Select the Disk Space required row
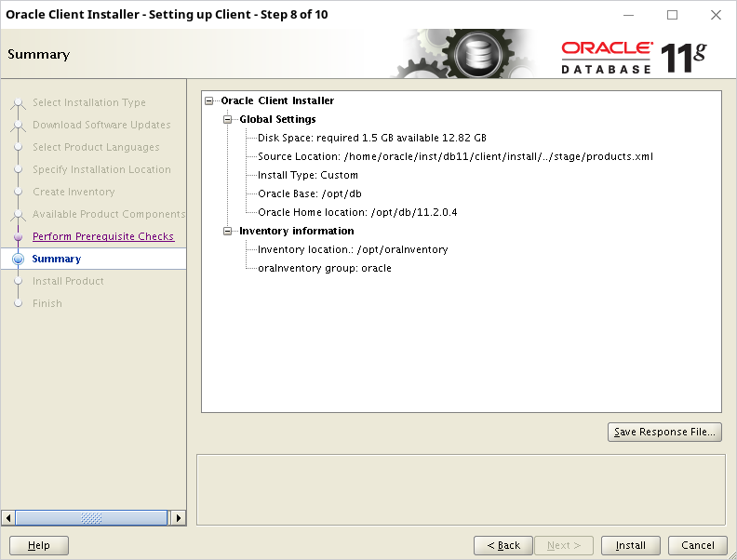737x560 pixels. coord(372,138)
